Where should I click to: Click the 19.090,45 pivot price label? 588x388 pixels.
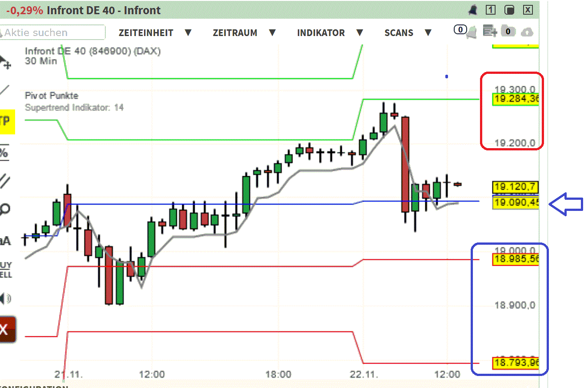pyautogui.click(x=516, y=203)
